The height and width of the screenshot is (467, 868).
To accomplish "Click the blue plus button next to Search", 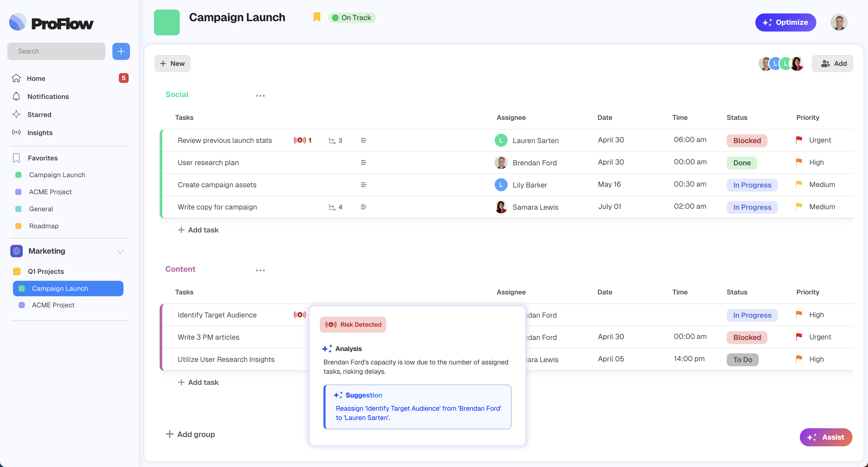I will (121, 51).
